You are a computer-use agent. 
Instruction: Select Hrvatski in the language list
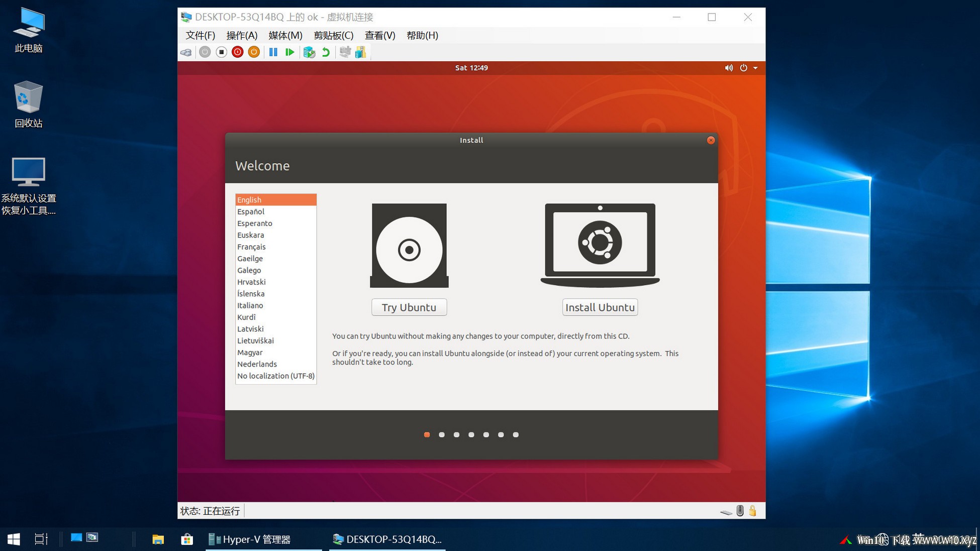click(x=276, y=282)
